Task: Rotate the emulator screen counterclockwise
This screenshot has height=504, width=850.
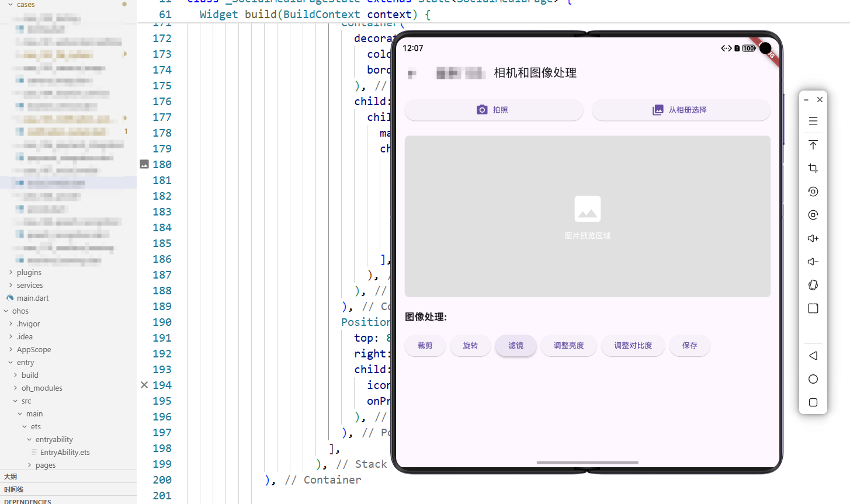Action: point(813,191)
